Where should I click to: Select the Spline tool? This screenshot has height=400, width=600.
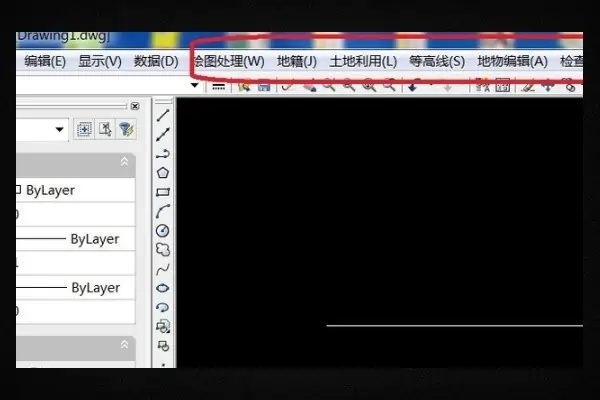click(163, 269)
